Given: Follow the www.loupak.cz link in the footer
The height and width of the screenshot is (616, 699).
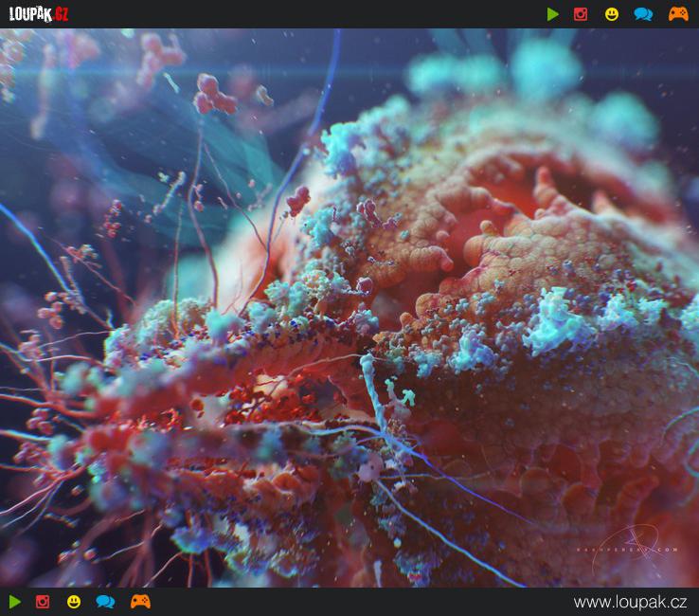Looking at the screenshot, I should (630, 602).
